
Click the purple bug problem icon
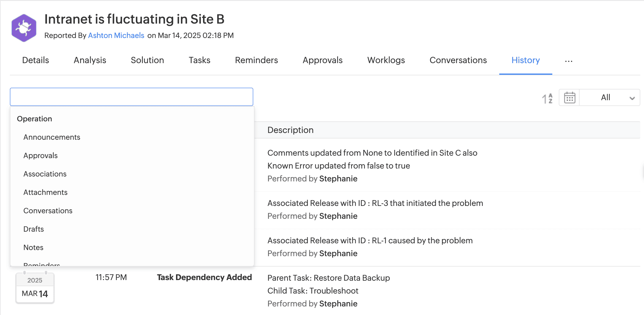tap(24, 28)
